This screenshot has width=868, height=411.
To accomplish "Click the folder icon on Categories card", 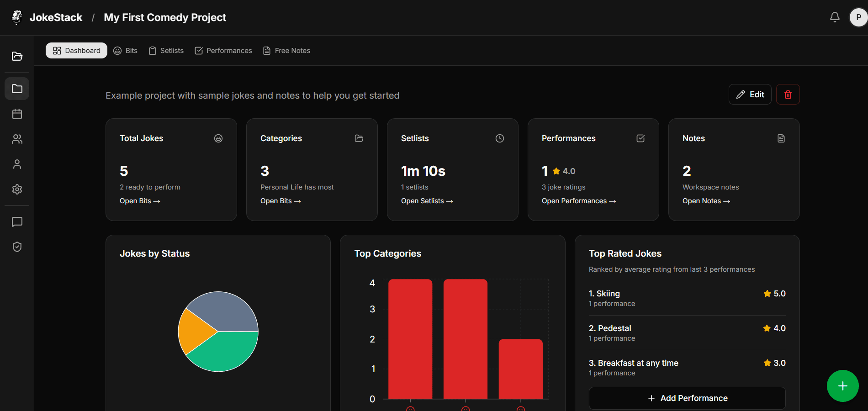I will point(359,138).
